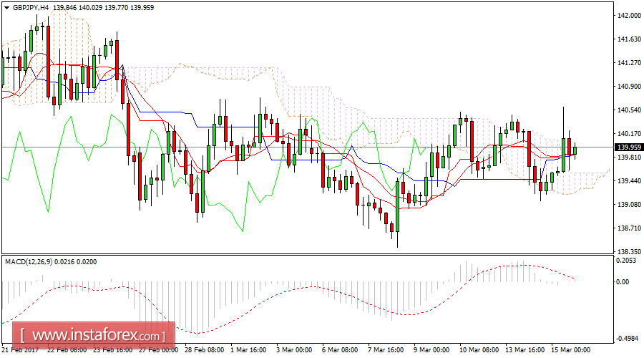This screenshot has width=644, height=358.
Task: Click time axis label 27 Feb 00:00
Action: pos(159,350)
